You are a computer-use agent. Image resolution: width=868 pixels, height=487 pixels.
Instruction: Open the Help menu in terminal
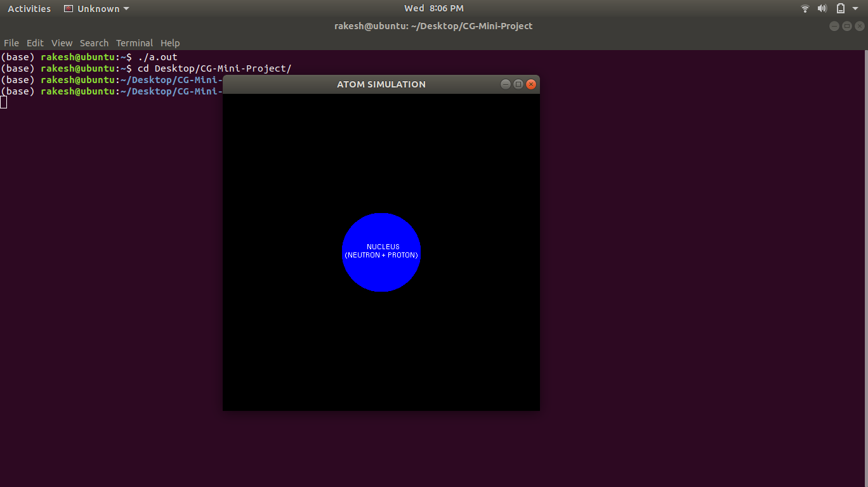click(170, 43)
